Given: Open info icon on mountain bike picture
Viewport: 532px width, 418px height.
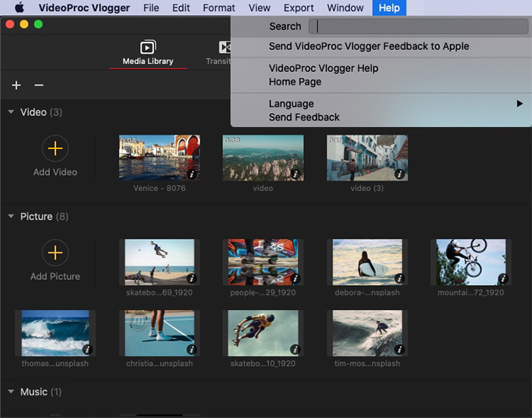Looking at the screenshot, I should 503,278.
